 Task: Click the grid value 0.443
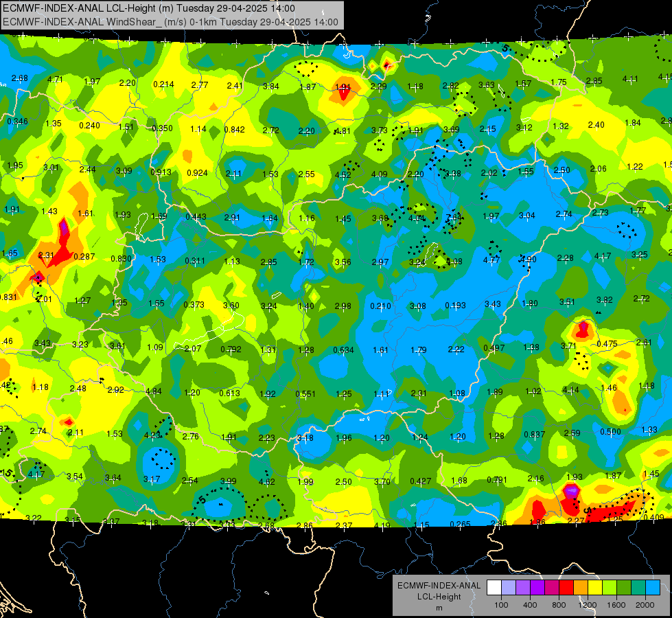click(x=196, y=217)
